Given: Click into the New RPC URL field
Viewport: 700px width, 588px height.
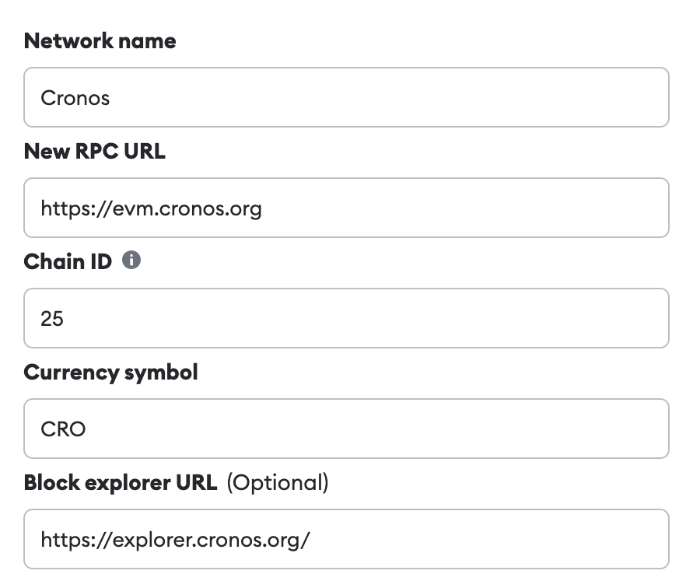Looking at the screenshot, I should pos(346,208).
